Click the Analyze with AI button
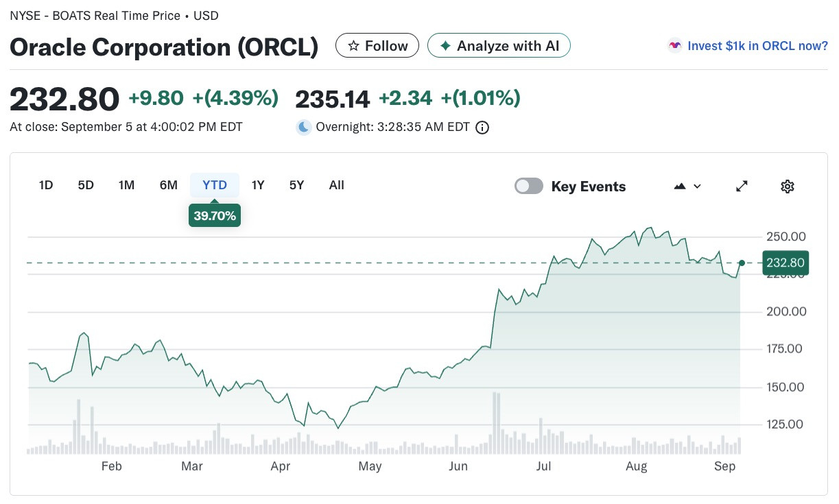 pos(499,46)
